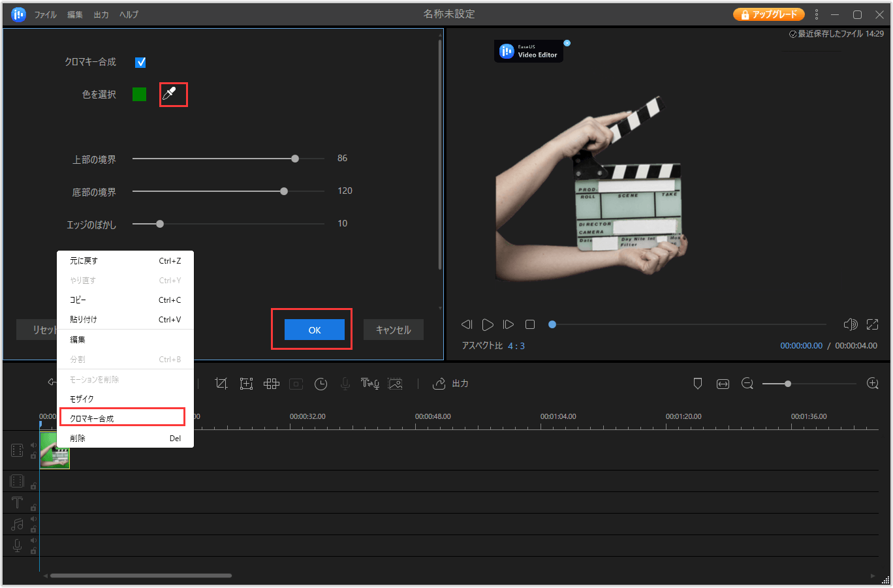This screenshot has width=893, height=588.
Task: Click the green chroma key color swatch
Action: [x=139, y=95]
